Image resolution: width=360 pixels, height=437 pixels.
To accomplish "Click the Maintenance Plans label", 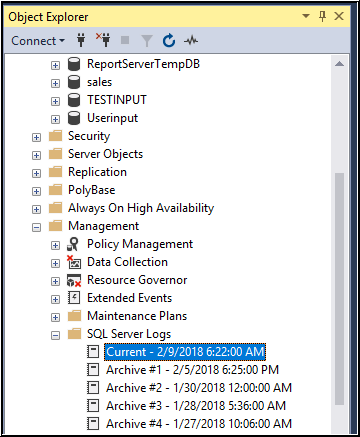I will click(x=137, y=316).
